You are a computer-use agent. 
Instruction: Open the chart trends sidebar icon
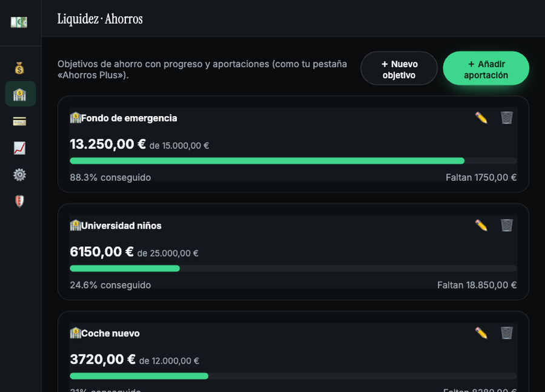point(19,148)
